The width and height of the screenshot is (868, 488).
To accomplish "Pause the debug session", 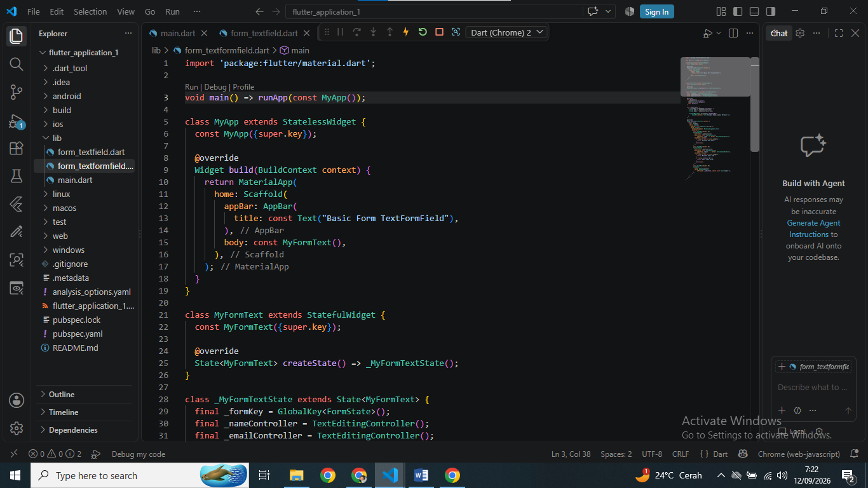I will [340, 32].
